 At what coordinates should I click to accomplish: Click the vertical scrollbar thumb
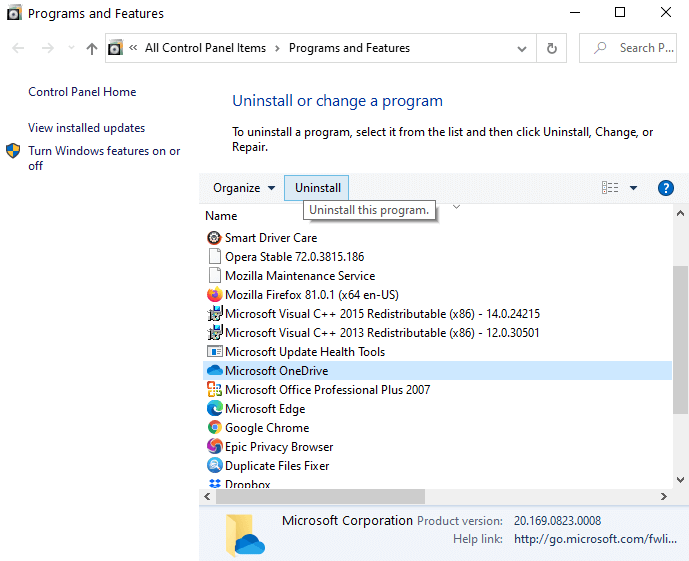click(681, 339)
